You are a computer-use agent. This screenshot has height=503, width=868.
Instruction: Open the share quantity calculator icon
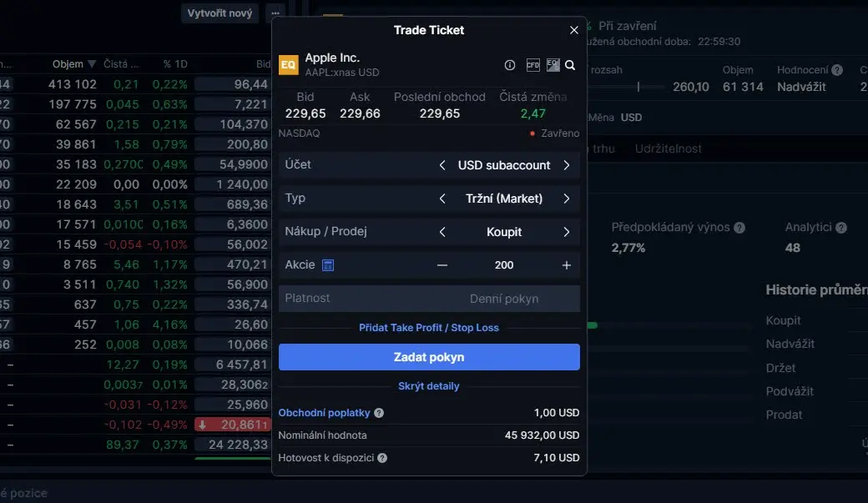click(328, 265)
